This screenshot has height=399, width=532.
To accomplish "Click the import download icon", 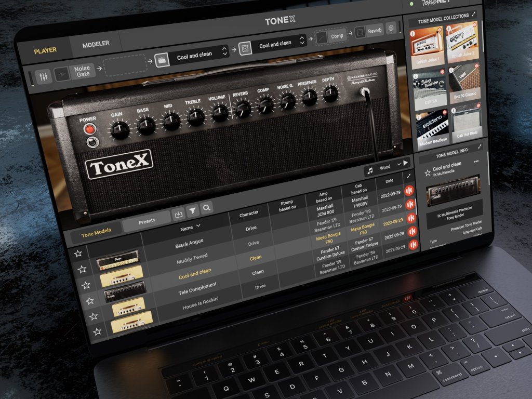I will click(179, 214).
